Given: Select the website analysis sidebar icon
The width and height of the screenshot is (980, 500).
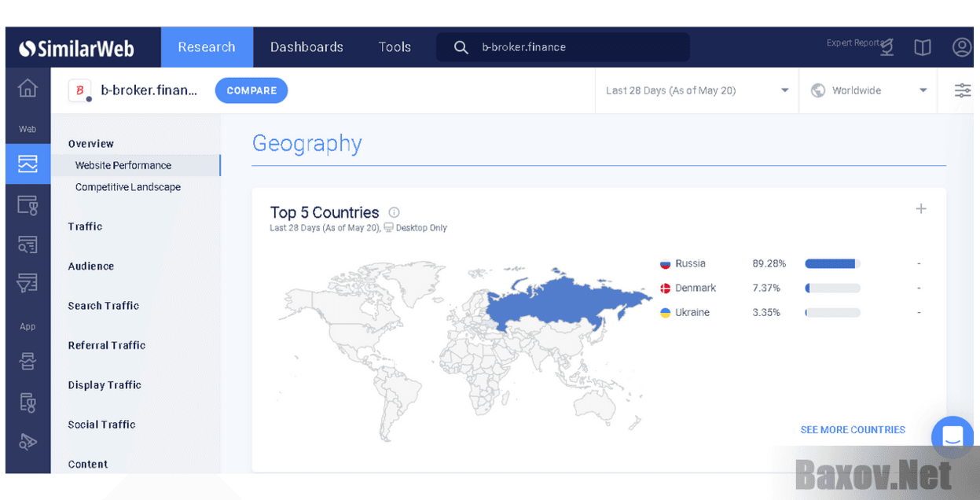Looking at the screenshot, I should [28, 164].
